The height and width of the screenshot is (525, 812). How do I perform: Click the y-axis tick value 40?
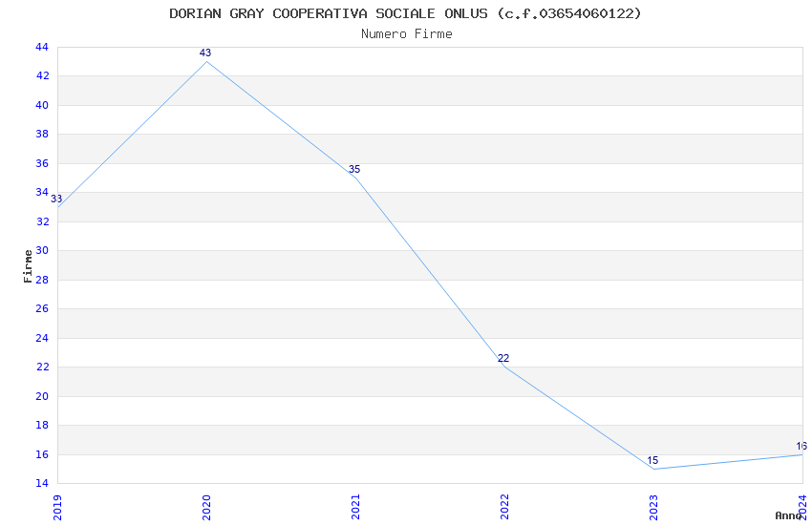click(42, 106)
